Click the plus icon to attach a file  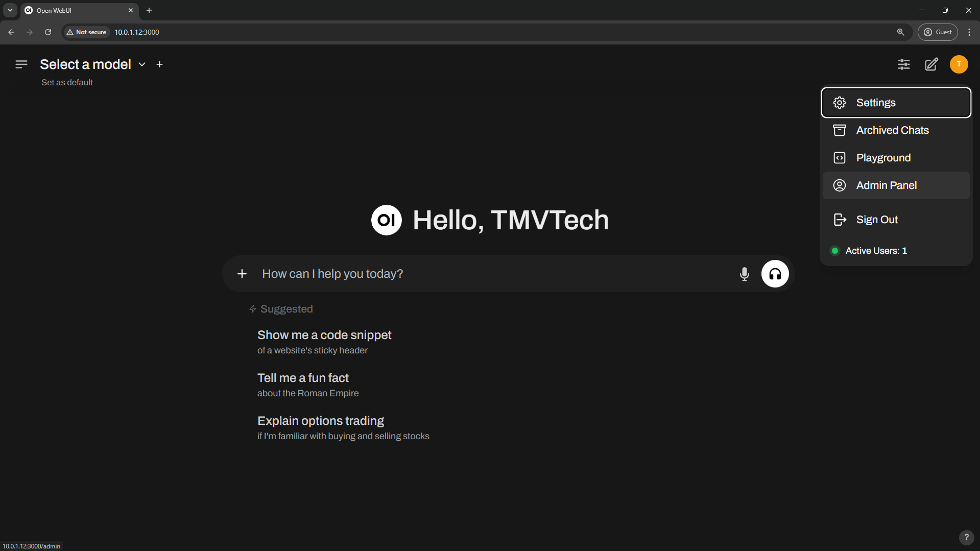(x=242, y=274)
